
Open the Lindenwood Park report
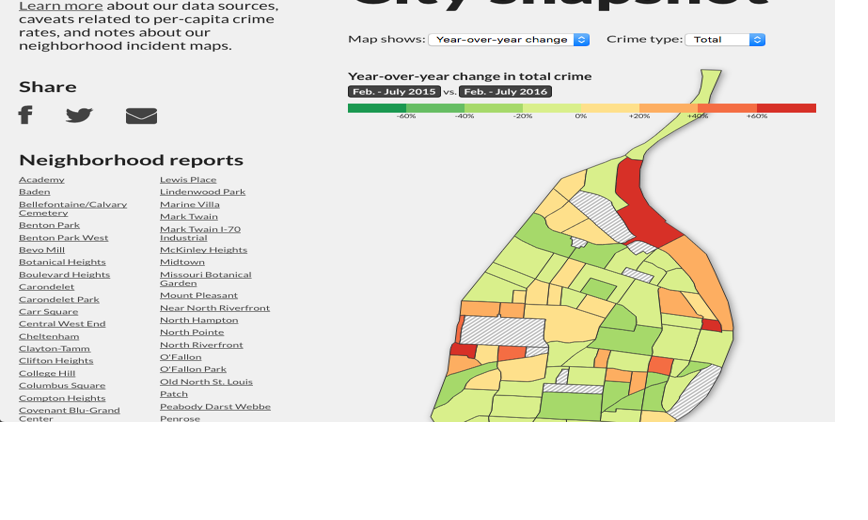pos(203,192)
